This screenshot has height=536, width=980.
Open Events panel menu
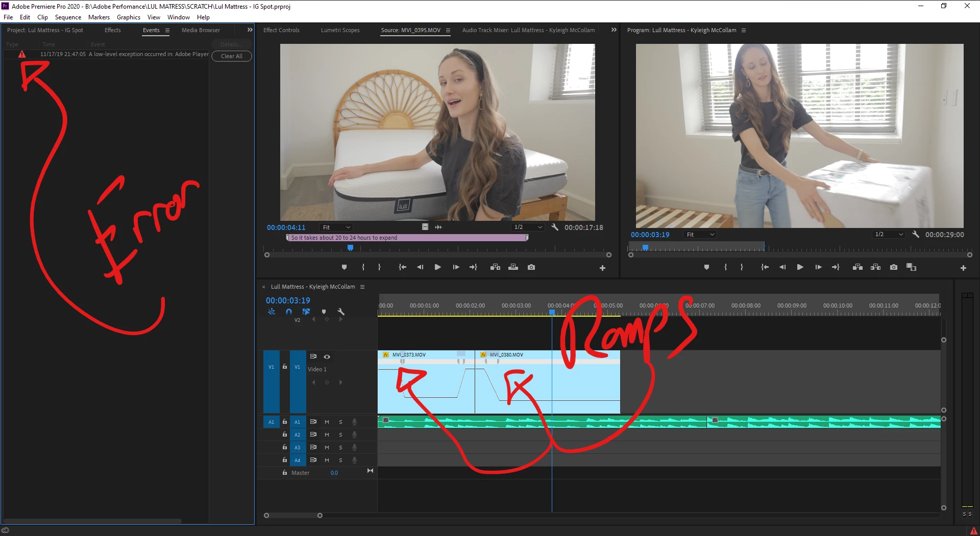167,31
